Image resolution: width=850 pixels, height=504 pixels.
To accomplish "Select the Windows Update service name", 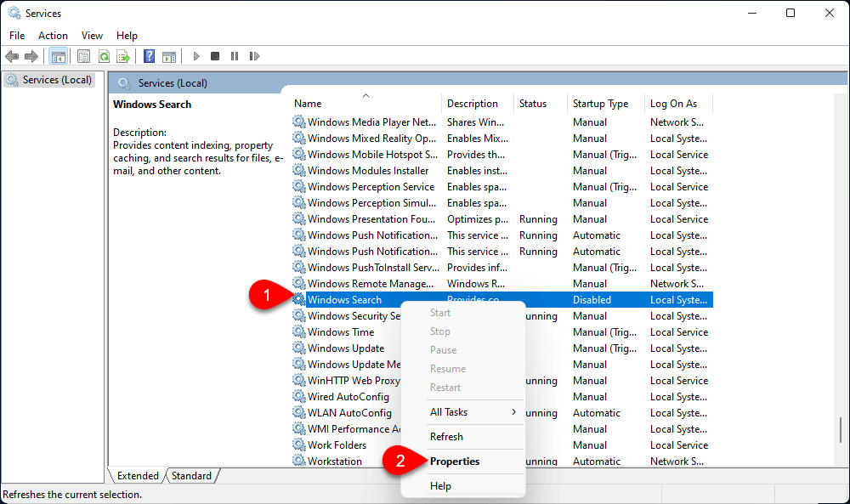I will click(x=346, y=348).
